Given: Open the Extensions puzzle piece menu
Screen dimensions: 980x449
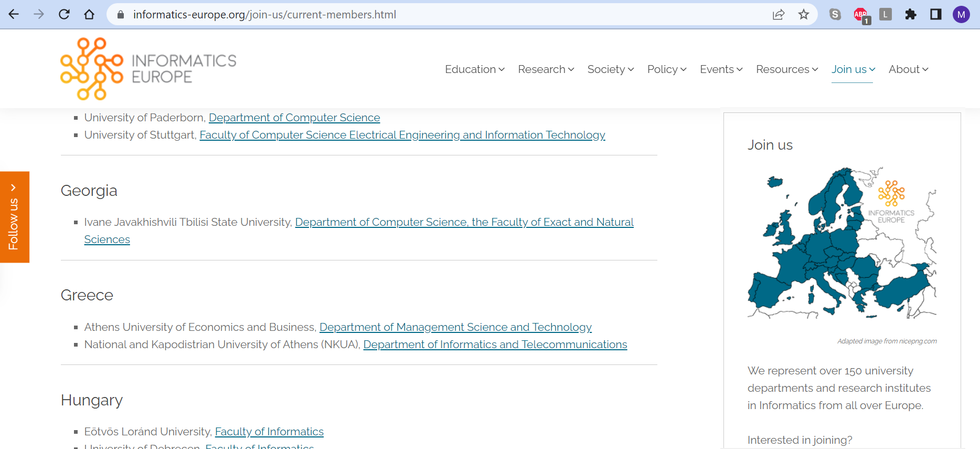Looking at the screenshot, I should coord(911,15).
